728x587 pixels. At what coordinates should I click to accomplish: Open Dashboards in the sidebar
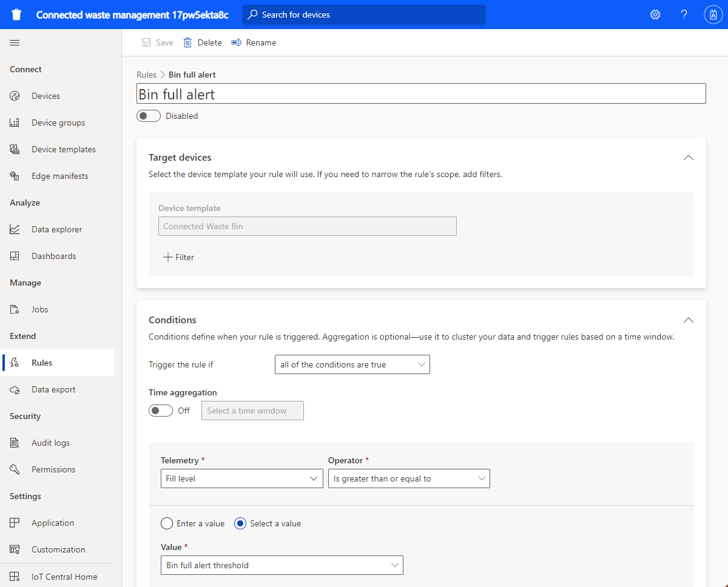point(53,256)
